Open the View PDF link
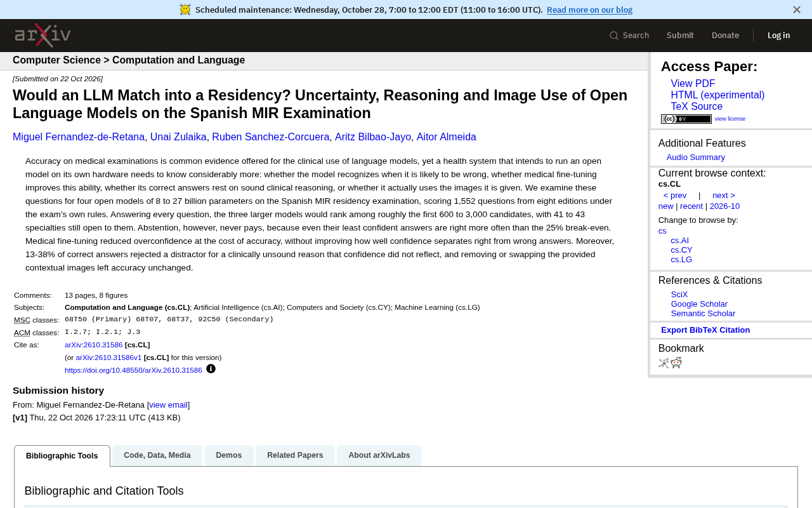 click(x=693, y=84)
